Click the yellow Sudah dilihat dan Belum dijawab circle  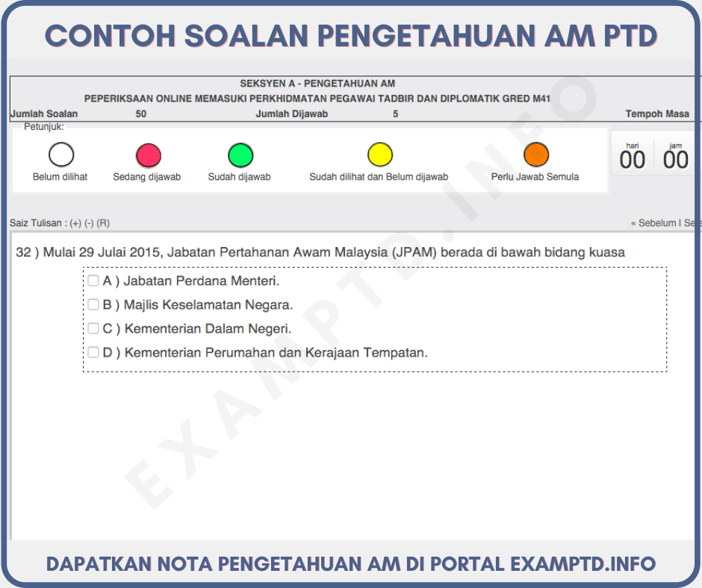point(379,154)
